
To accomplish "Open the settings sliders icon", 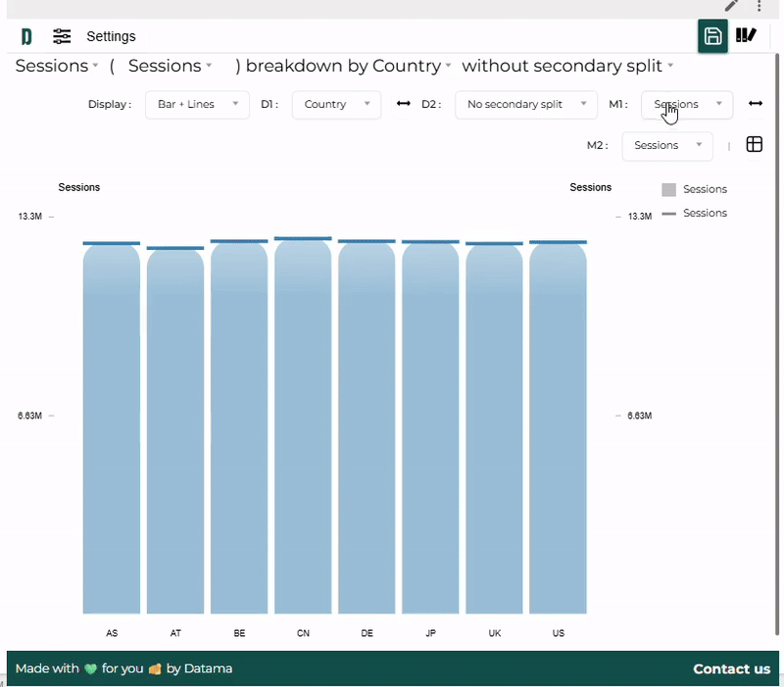I will pyautogui.click(x=62, y=36).
